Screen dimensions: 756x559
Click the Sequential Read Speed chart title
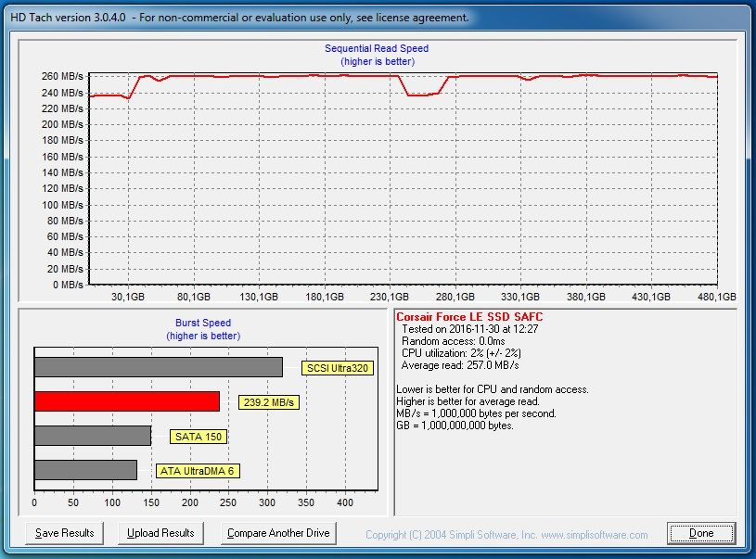click(377, 48)
